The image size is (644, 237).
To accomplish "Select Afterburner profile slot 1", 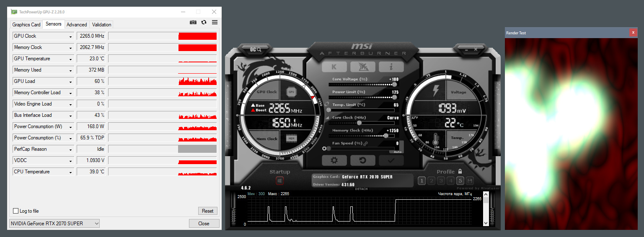I will (422, 181).
